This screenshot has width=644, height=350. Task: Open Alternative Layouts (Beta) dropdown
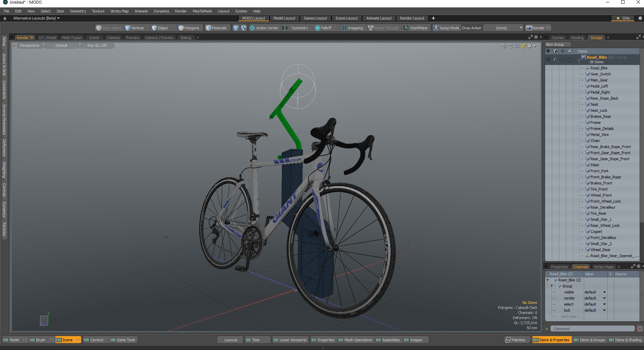point(36,18)
